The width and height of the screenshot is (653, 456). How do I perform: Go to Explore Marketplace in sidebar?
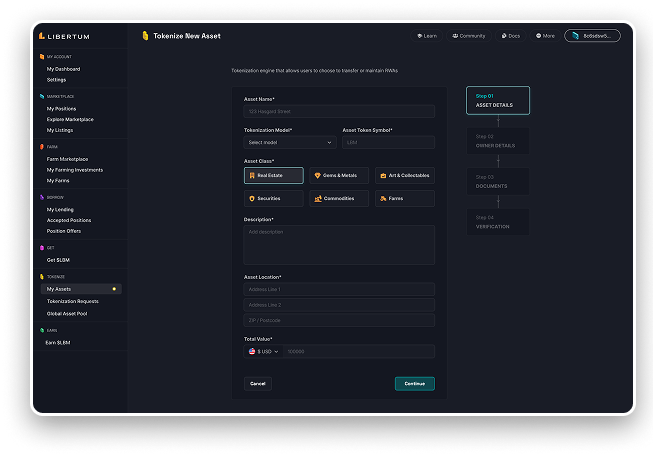point(70,119)
